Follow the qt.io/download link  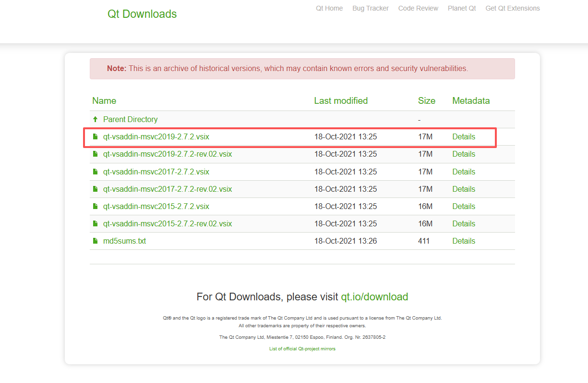pyautogui.click(x=374, y=297)
